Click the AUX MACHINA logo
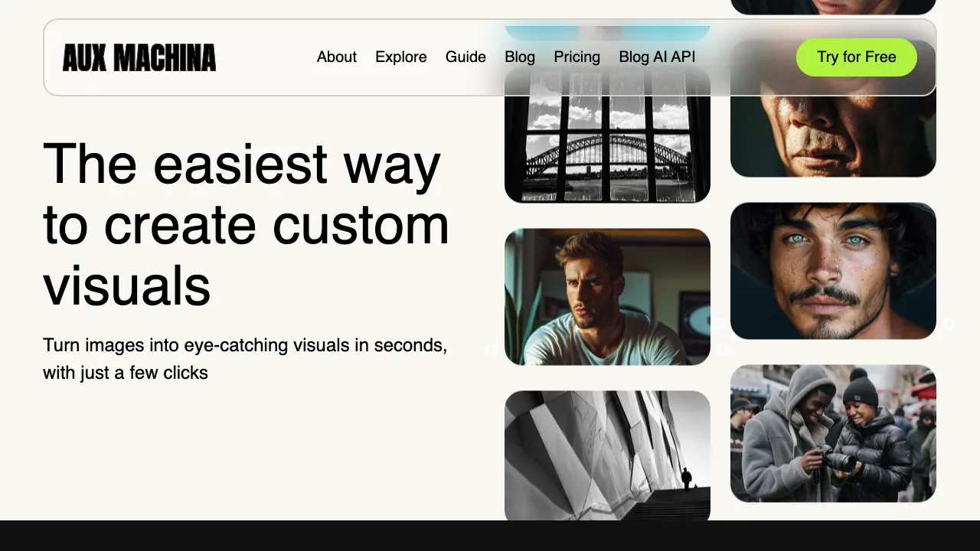980x551 pixels. [x=139, y=57]
